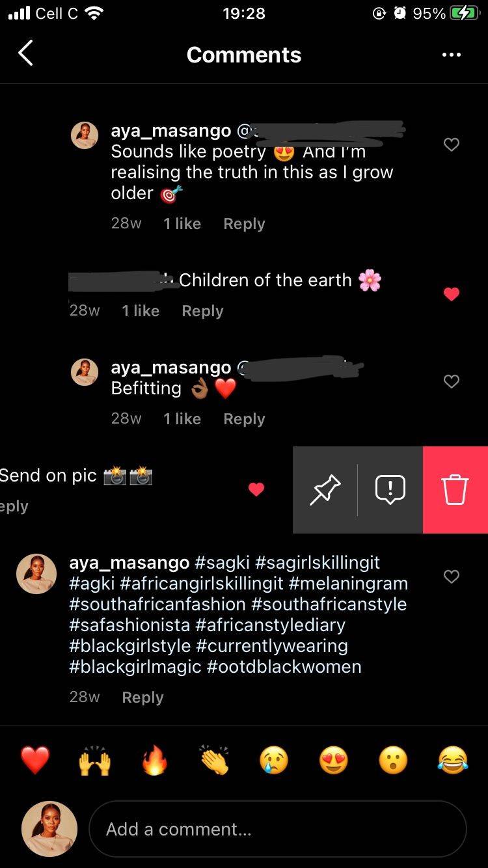Like the hashtags comment by aya_masango

452,576
